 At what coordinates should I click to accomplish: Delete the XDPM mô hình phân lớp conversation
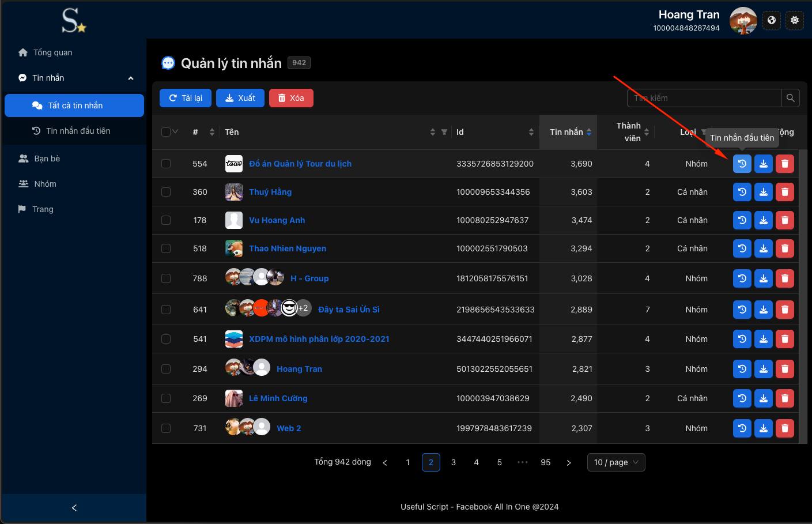point(785,339)
